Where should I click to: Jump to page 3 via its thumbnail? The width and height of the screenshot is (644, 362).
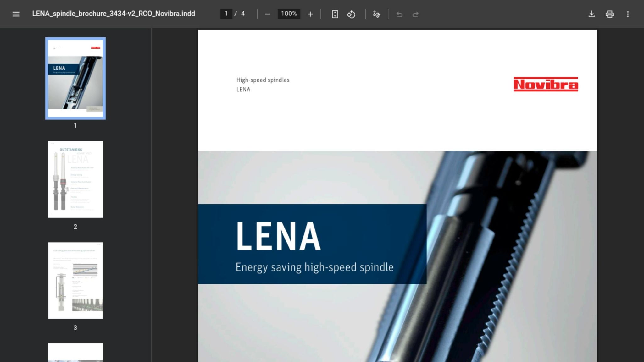coord(75,281)
